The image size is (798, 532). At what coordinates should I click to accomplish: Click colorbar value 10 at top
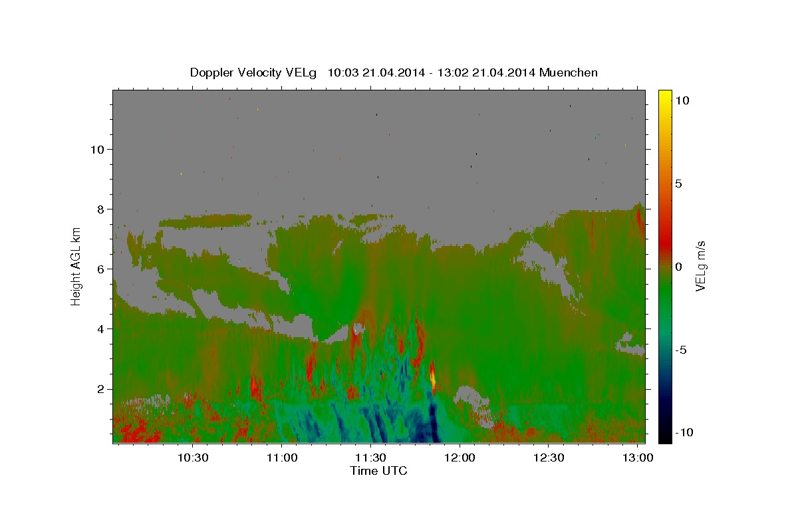pyautogui.click(x=683, y=100)
